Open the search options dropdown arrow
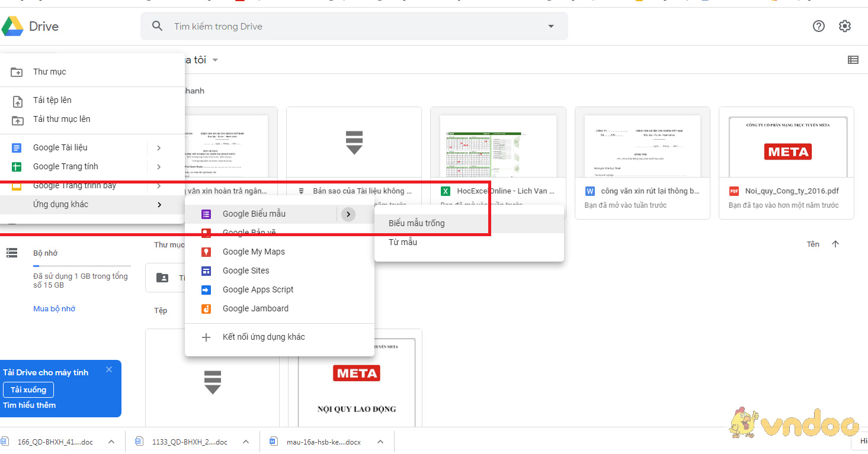Image resolution: width=868 pixels, height=454 pixels. (550, 26)
